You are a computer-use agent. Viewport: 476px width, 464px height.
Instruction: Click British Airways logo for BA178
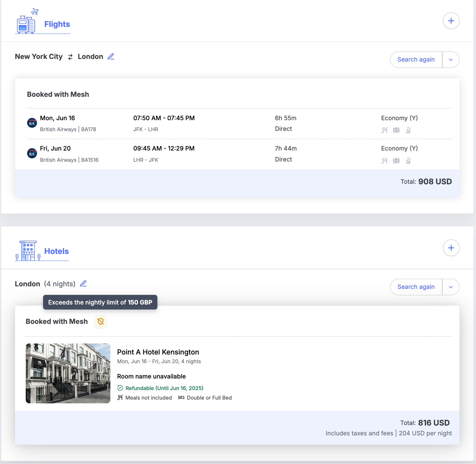32,123
